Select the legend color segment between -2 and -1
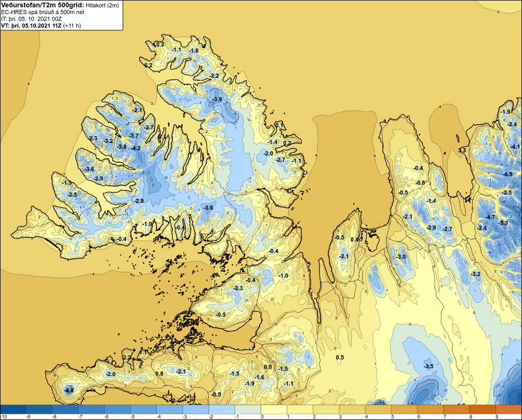 (x=222, y=409)
